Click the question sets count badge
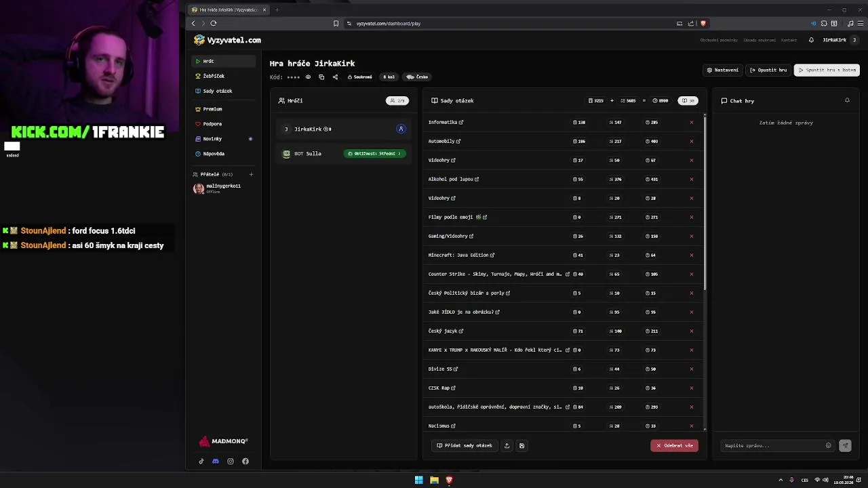The width and height of the screenshot is (868, 488). pyautogui.click(x=688, y=100)
